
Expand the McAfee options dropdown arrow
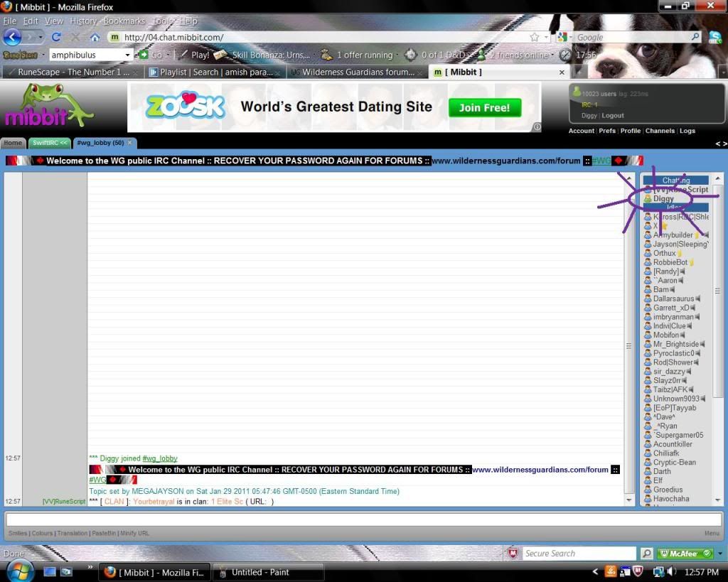pyautogui.click(x=720, y=554)
